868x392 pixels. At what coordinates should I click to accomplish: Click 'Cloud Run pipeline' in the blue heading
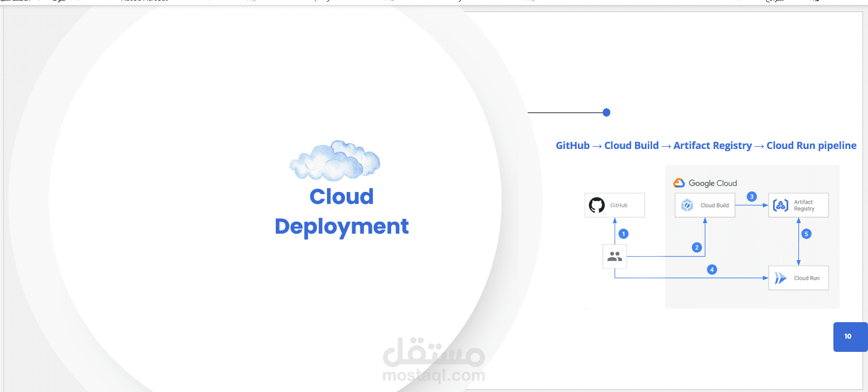point(811,146)
